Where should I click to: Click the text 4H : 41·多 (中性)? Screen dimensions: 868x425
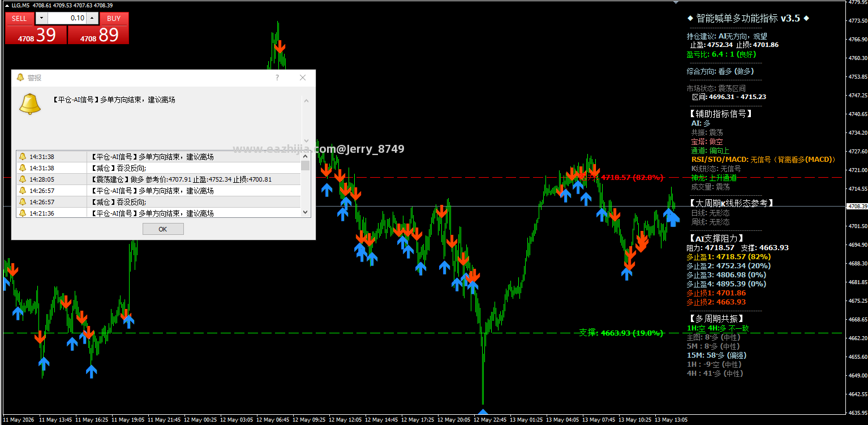click(715, 374)
